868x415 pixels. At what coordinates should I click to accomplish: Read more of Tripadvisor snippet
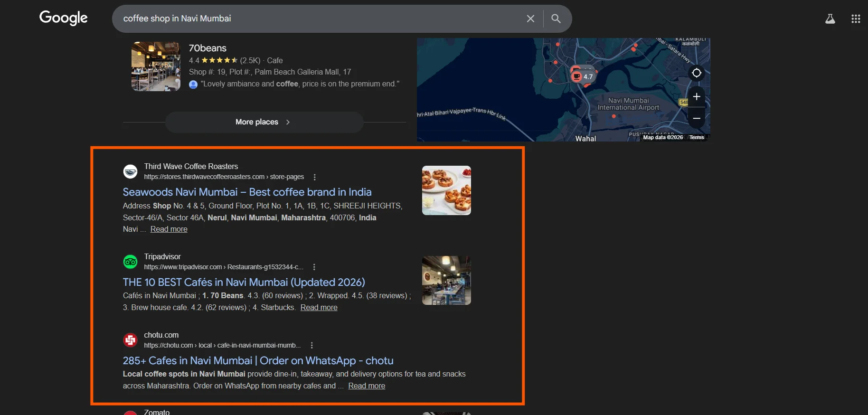click(x=319, y=308)
